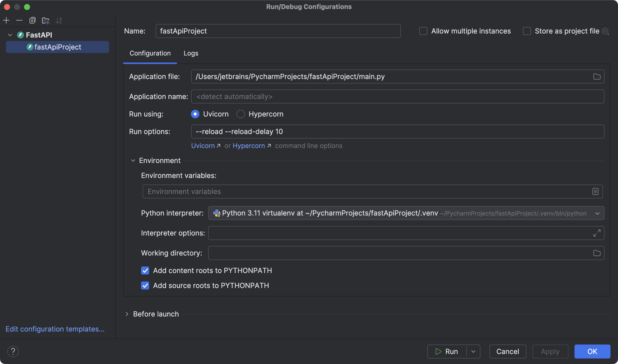The image size is (618, 364).
Task: Click the Uvicorn command line options link
Action: [x=203, y=145]
